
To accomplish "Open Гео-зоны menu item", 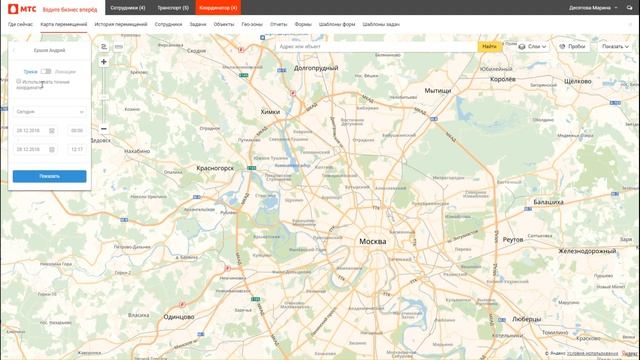I will click(252, 24).
